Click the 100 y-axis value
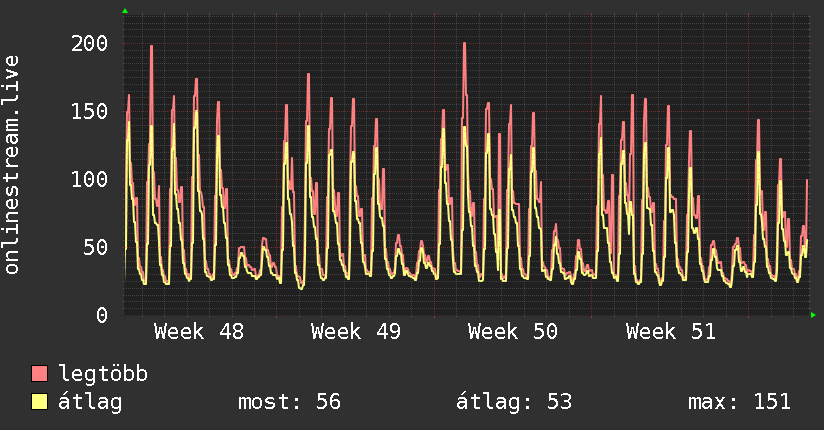The image size is (824, 430). 89,179
